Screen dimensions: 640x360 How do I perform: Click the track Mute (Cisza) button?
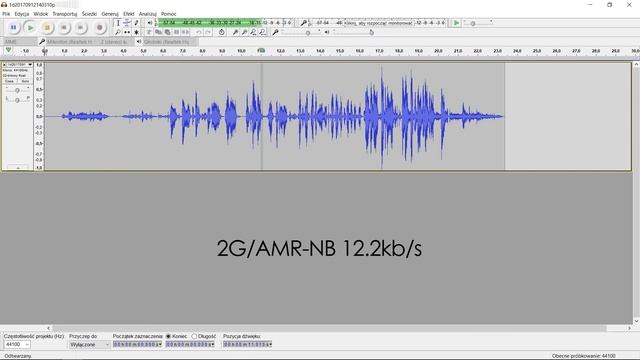click(x=9, y=81)
